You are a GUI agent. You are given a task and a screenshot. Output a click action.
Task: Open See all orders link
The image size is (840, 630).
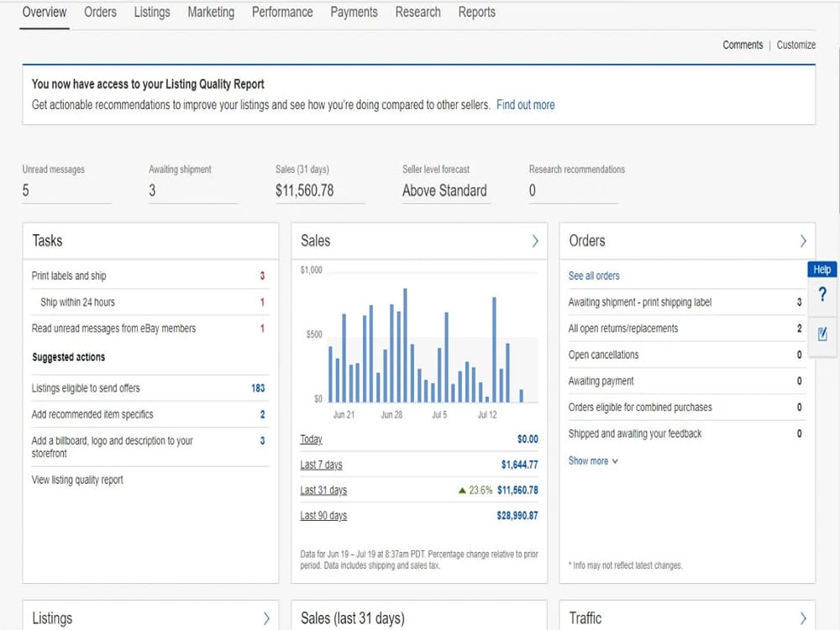(x=594, y=276)
